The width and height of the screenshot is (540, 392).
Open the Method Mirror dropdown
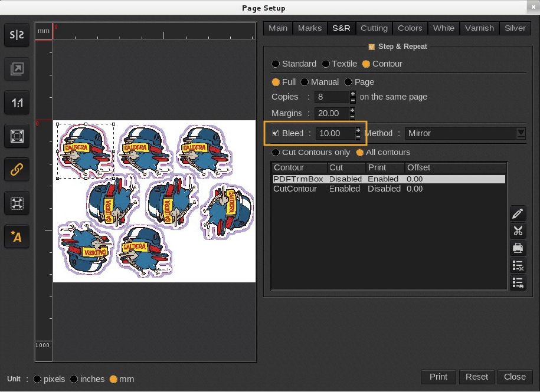tap(465, 133)
